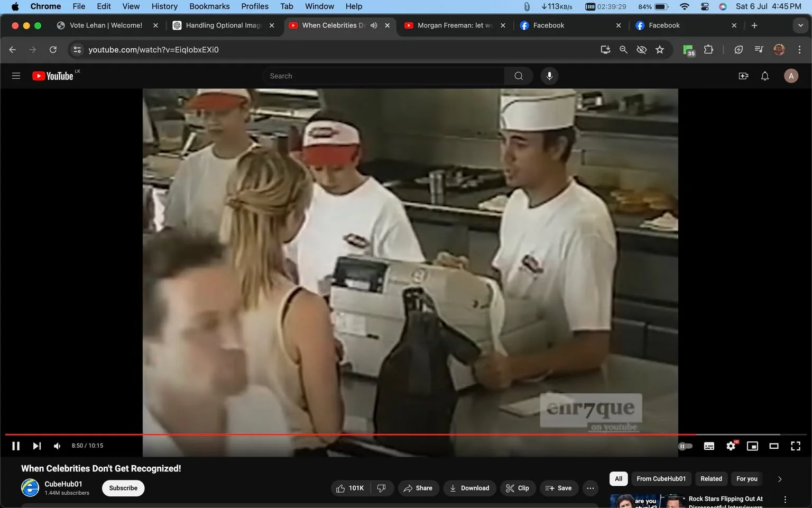Click the search magnifier button
This screenshot has width=812, height=508.
519,76
